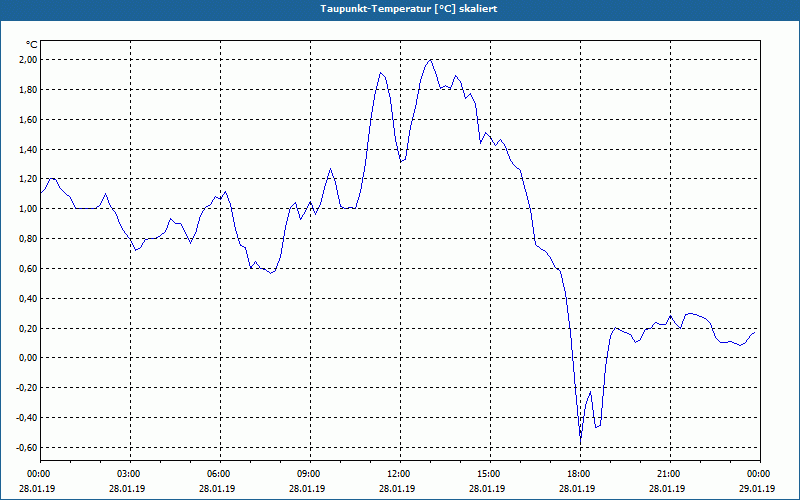Click the y-axis value '0,20'

(x=28, y=328)
